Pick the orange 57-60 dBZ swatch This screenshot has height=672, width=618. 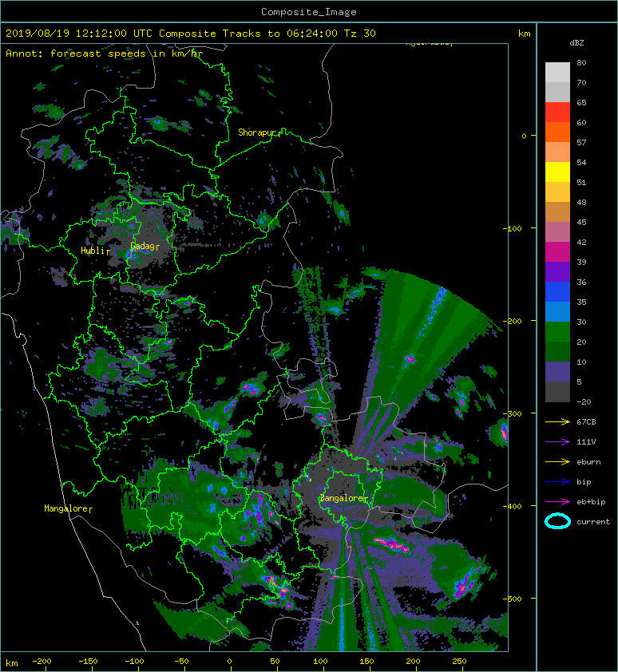click(x=557, y=132)
